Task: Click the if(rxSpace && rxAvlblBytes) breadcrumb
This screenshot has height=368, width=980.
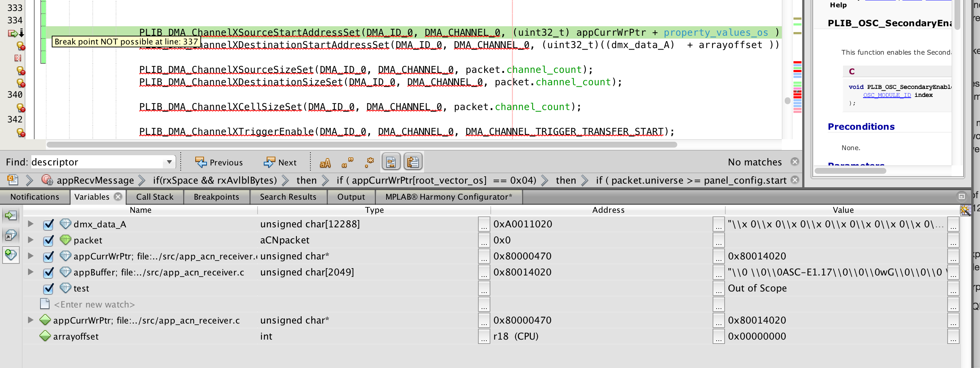Action: (x=215, y=180)
